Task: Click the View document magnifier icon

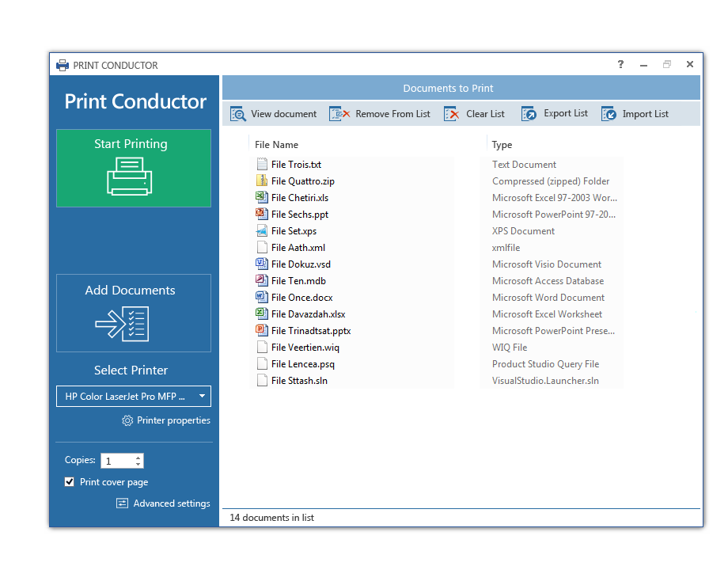Action: coord(238,114)
